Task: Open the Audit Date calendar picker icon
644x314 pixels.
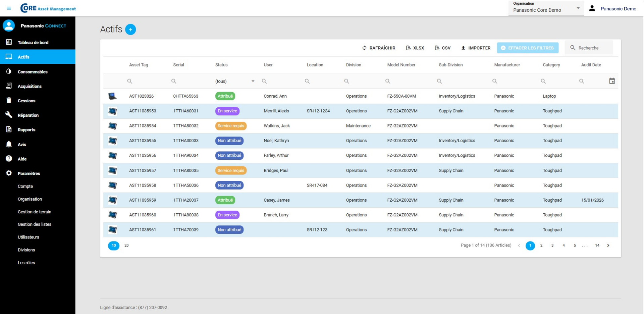Action: point(612,81)
